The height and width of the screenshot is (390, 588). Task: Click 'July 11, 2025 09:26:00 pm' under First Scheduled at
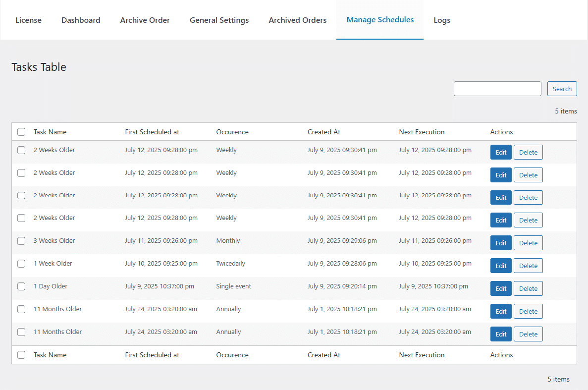tap(161, 241)
